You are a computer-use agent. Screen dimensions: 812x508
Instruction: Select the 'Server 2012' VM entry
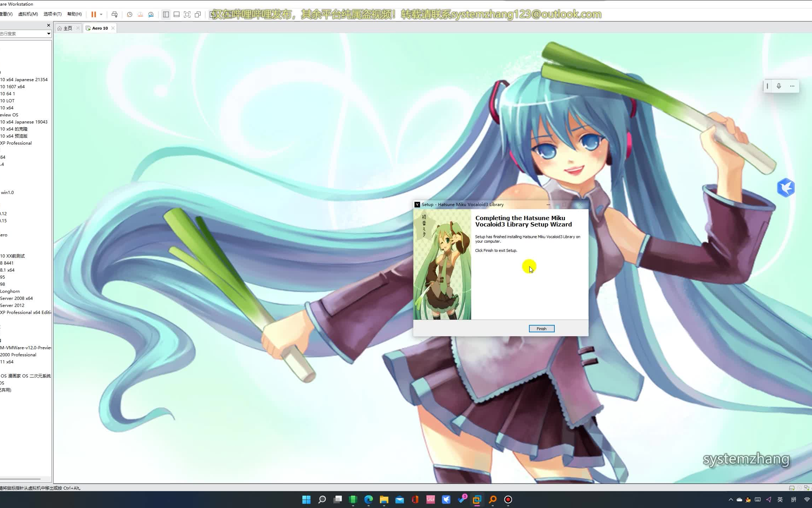12,306
